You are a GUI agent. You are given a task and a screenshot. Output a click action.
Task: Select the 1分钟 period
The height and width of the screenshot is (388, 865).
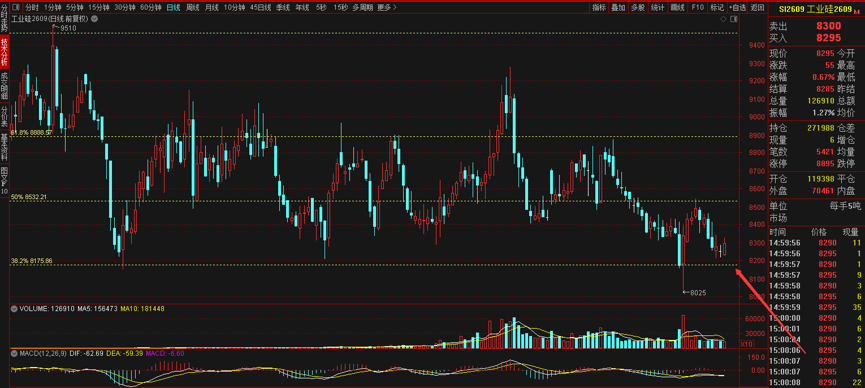(x=53, y=8)
